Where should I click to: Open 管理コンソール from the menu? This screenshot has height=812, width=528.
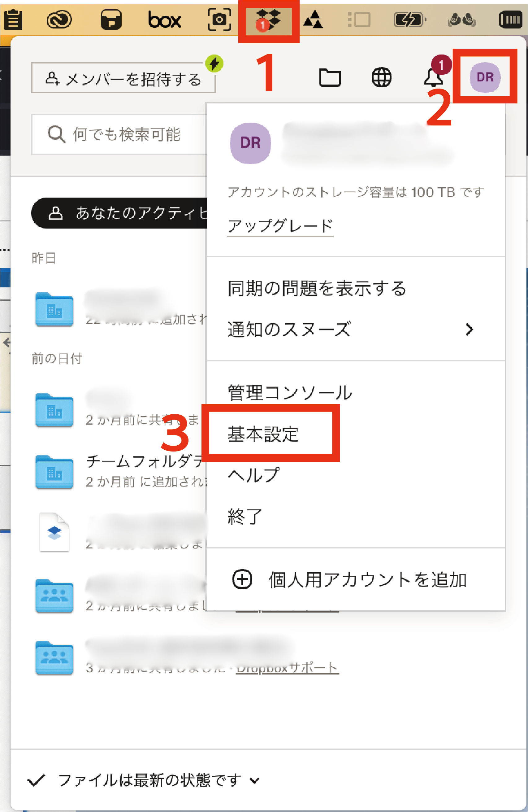coord(290,392)
